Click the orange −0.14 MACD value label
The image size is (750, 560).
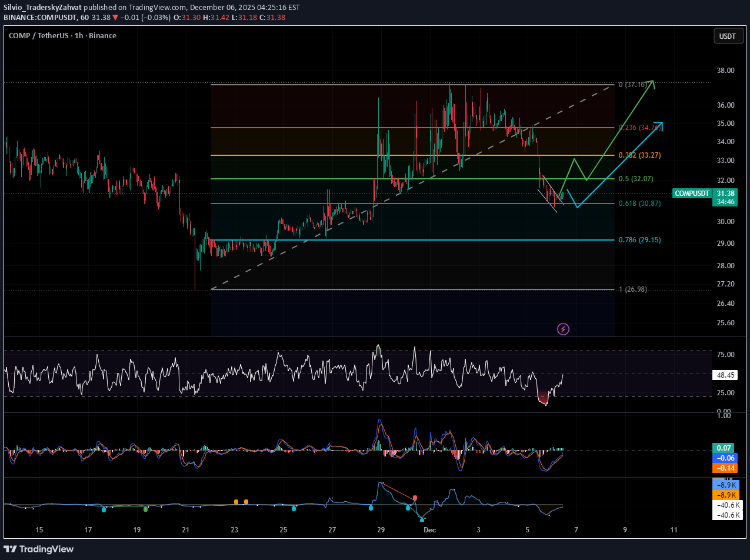pos(724,468)
